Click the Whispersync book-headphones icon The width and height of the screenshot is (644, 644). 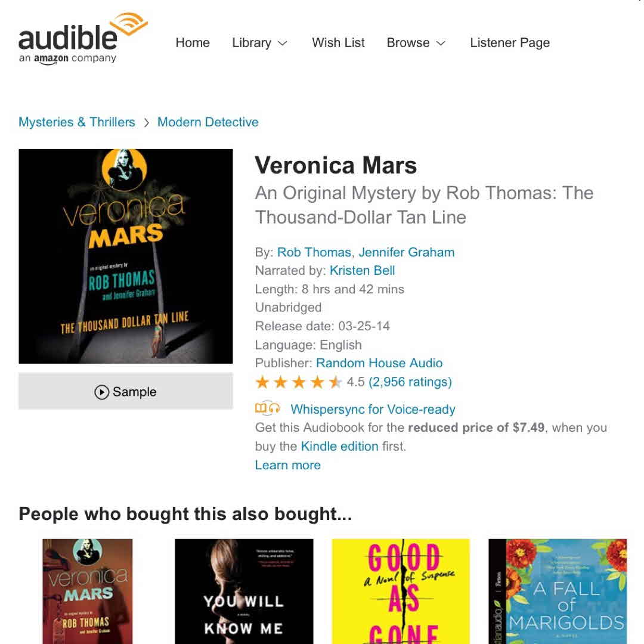[x=267, y=408]
